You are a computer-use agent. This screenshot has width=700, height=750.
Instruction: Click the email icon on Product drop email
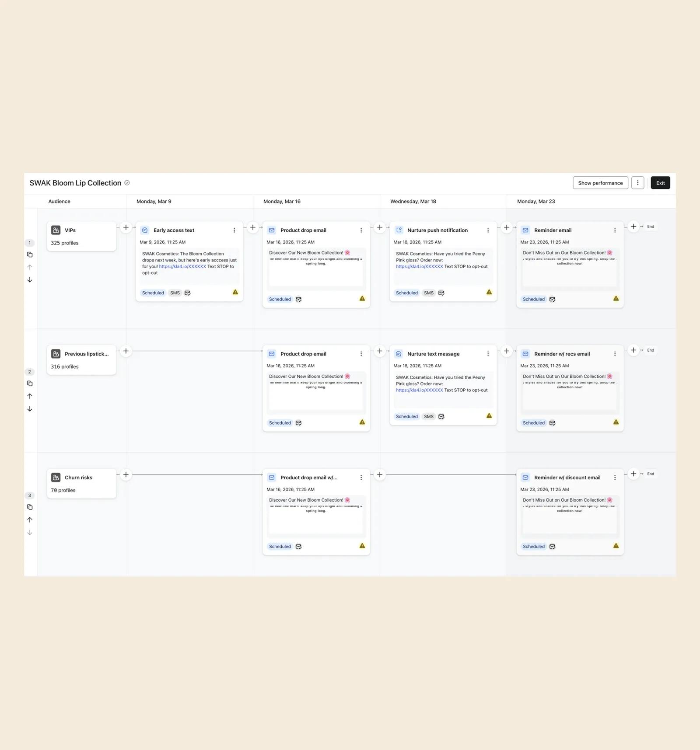click(272, 230)
